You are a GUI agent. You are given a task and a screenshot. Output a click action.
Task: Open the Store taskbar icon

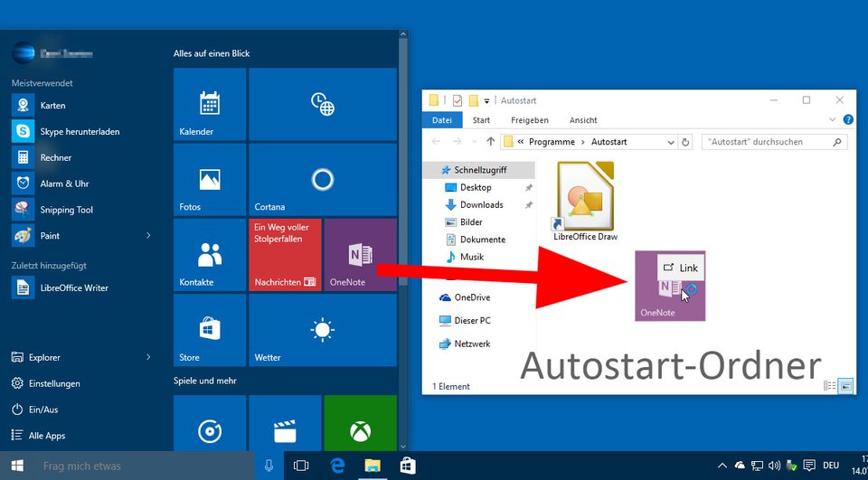pos(408,466)
